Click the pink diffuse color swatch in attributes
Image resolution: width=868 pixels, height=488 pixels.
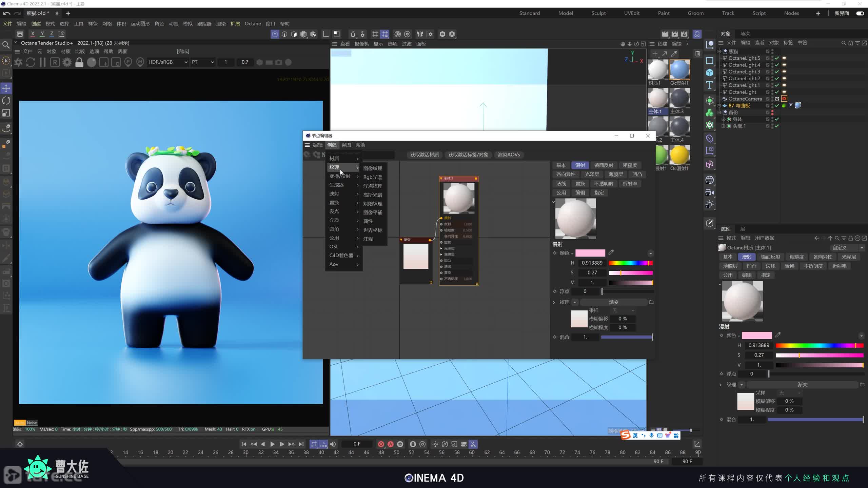coord(757,335)
